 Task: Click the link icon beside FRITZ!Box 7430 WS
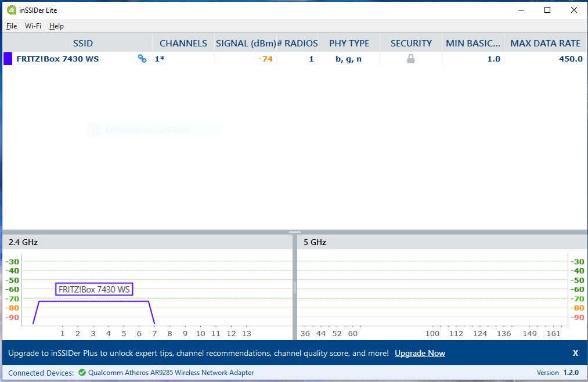(x=142, y=59)
